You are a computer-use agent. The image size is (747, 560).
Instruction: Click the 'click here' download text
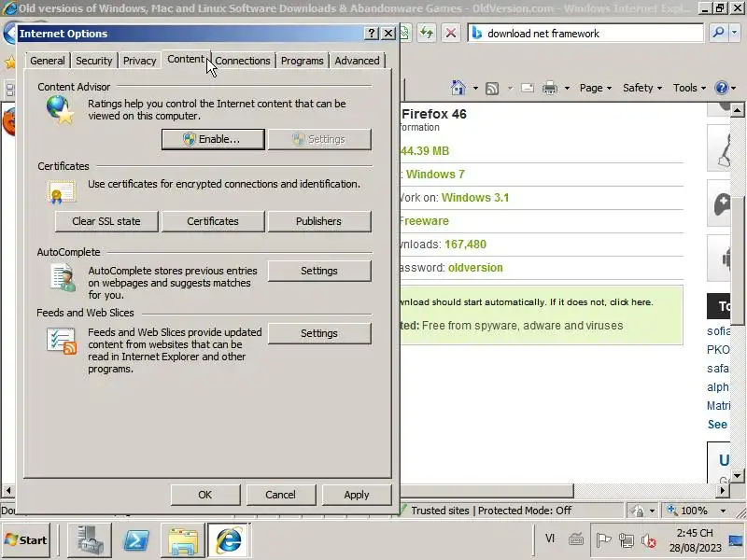coord(632,301)
